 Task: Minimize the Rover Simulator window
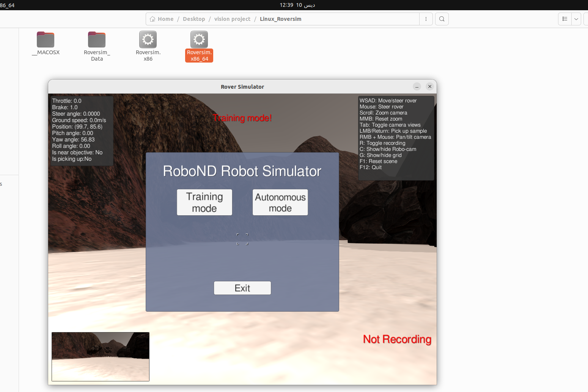point(417,86)
